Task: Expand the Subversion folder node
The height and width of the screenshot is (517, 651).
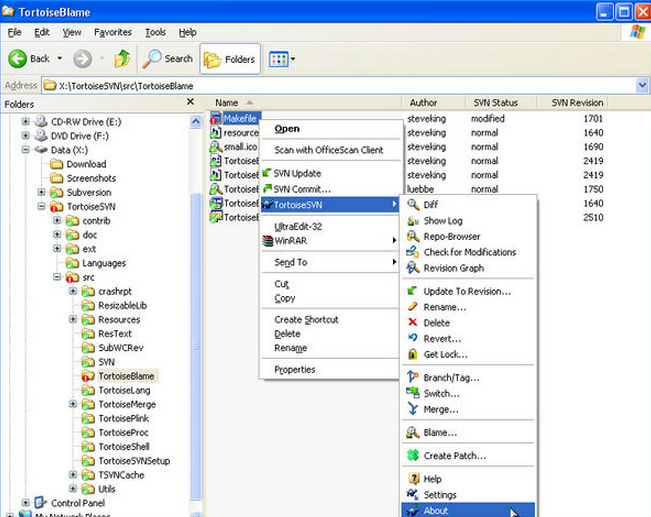Action: pyautogui.click(x=42, y=192)
